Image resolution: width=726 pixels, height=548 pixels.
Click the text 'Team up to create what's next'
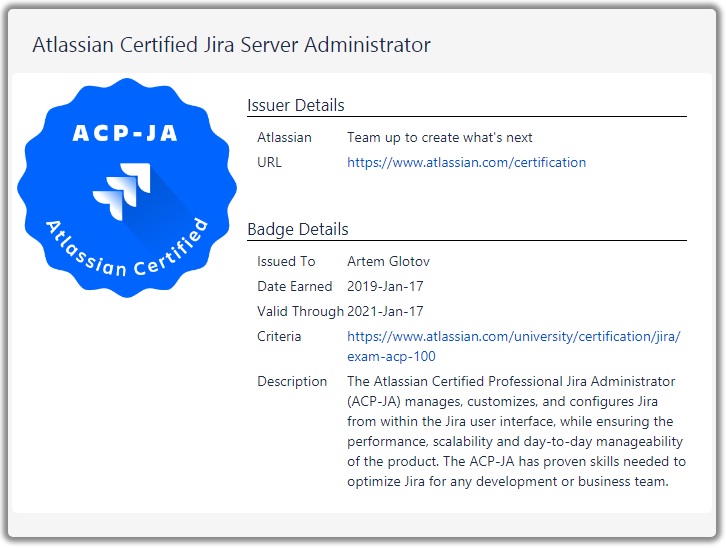(x=439, y=137)
